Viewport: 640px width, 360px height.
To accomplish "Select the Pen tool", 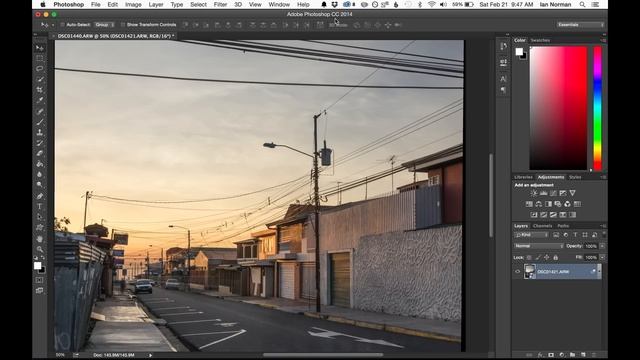I will coord(40,196).
